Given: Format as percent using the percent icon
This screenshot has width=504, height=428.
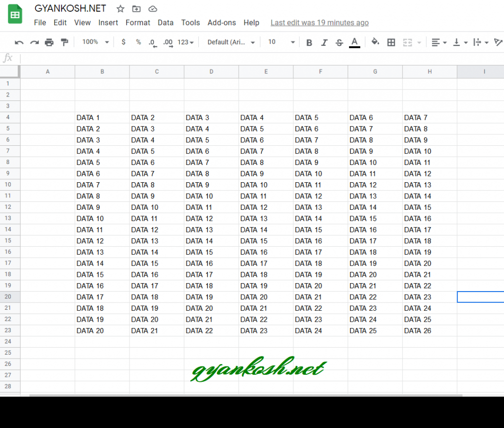Looking at the screenshot, I should (138, 42).
